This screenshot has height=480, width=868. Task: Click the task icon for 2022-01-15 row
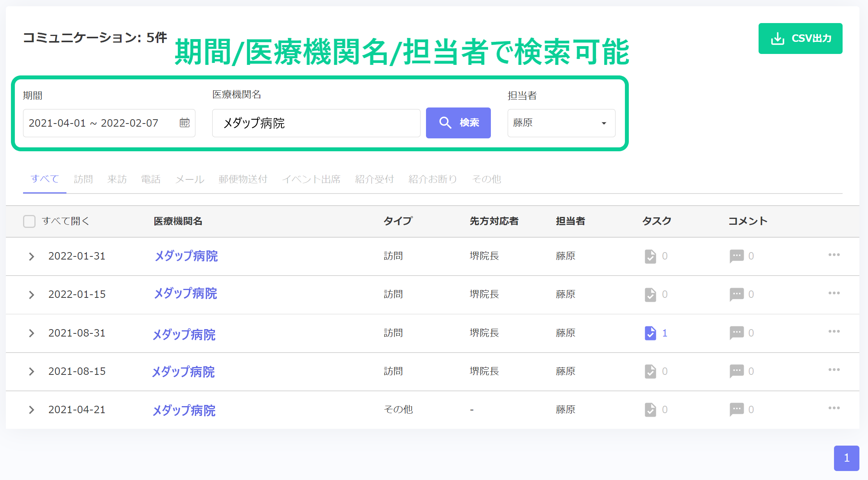(650, 295)
